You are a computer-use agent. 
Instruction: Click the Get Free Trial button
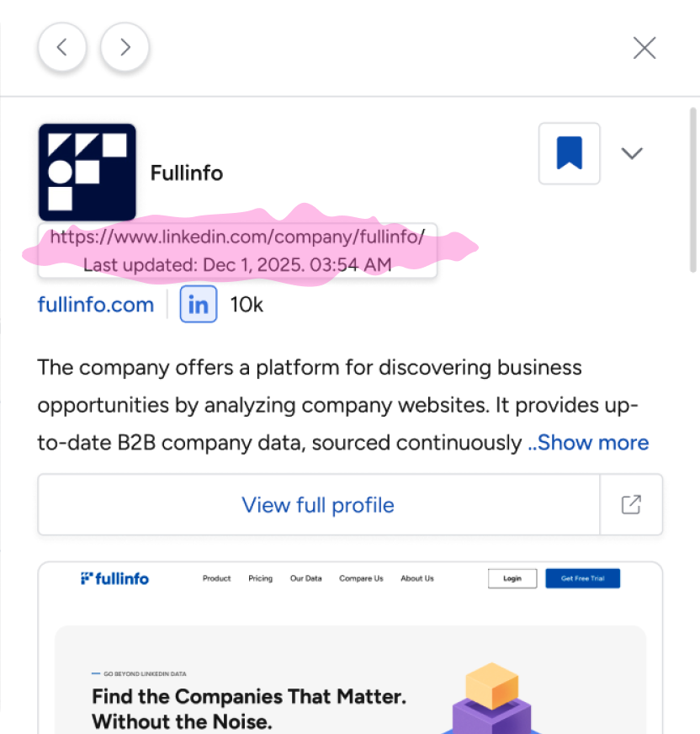point(582,578)
